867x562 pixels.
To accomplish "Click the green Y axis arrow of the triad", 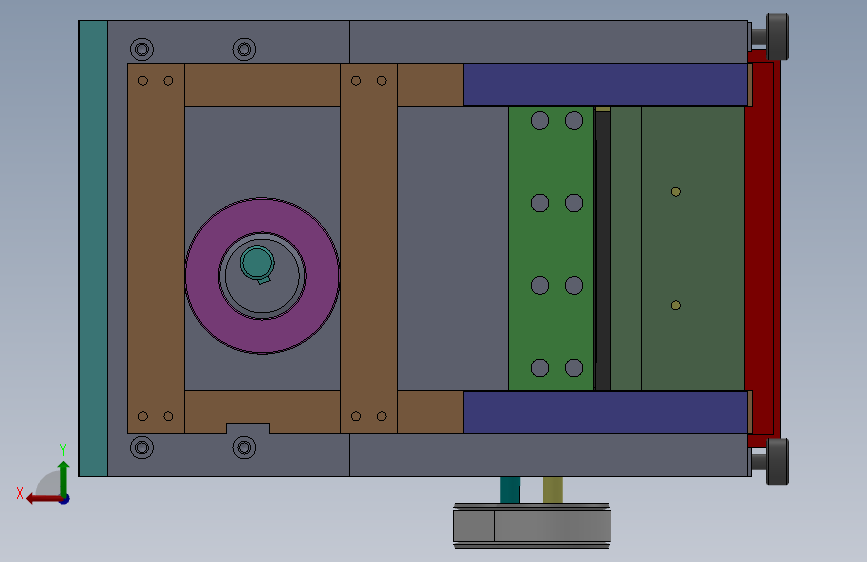I will (64, 478).
